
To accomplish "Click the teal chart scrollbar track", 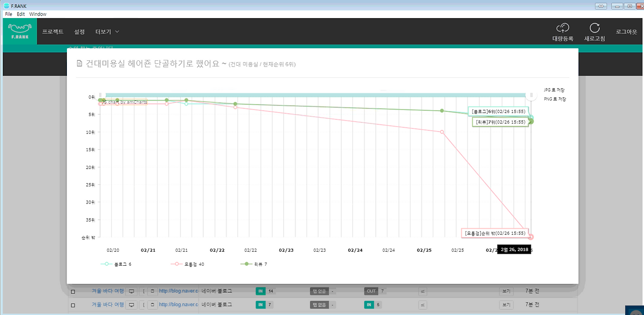I will pos(315,95).
